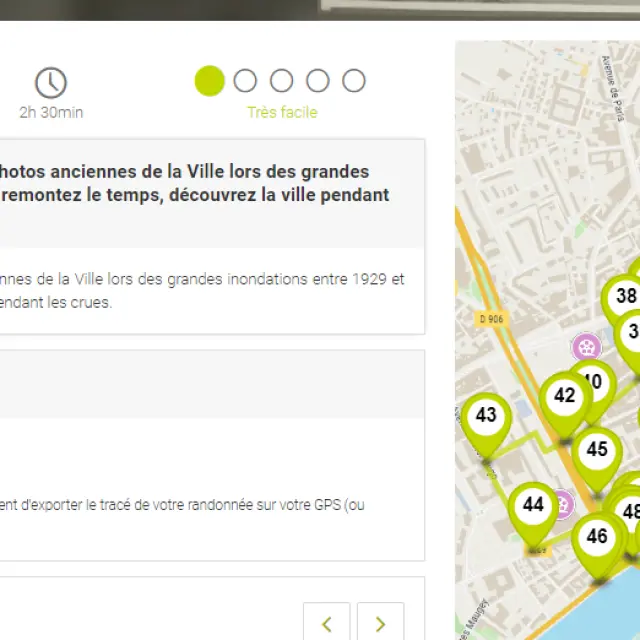Click map marker number 38

[x=626, y=296]
